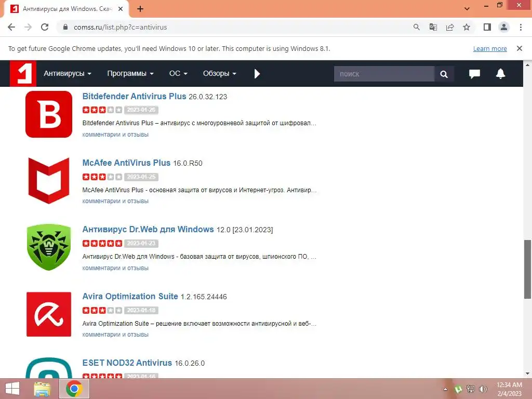532x399 pixels.
Task: Open Avira Optimization Suite link
Action: (130, 296)
